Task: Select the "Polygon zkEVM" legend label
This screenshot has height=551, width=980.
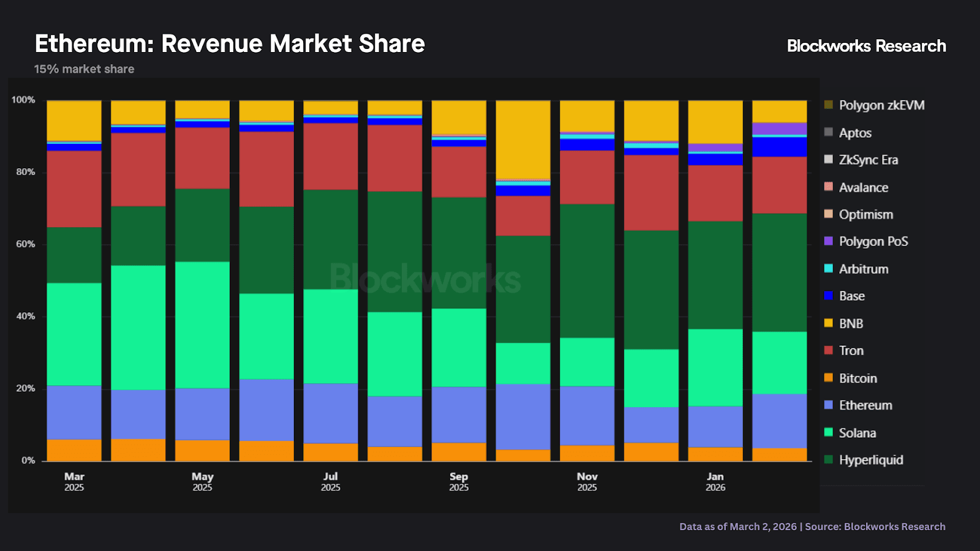Action: pos(881,105)
